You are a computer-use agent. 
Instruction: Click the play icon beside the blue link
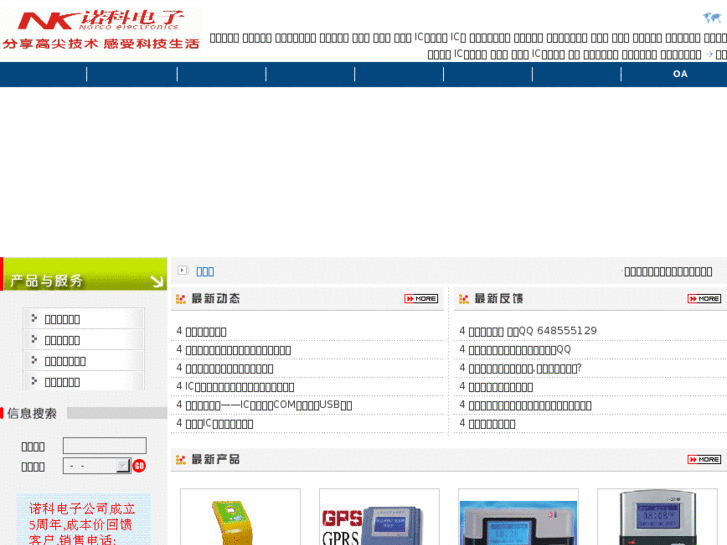(183, 270)
